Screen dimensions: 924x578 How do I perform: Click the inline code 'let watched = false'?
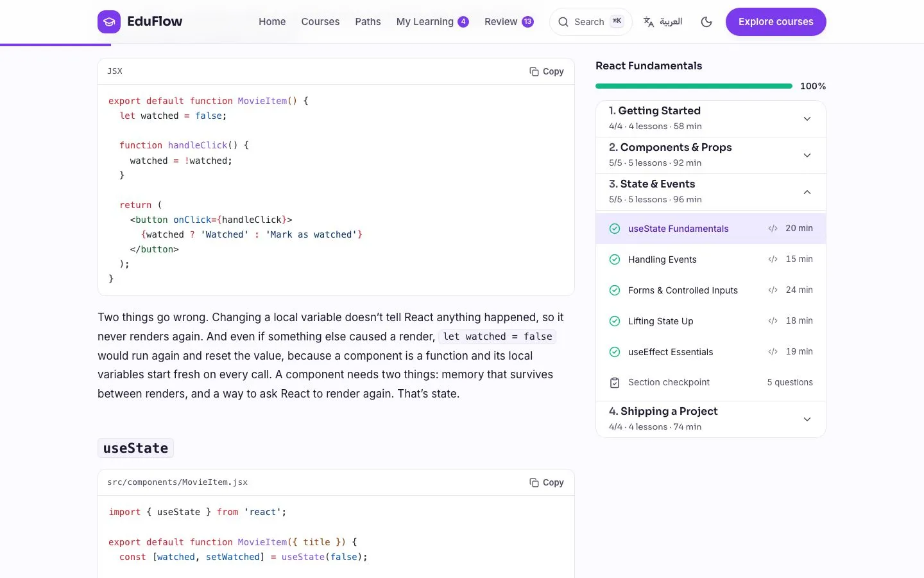(497, 337)
